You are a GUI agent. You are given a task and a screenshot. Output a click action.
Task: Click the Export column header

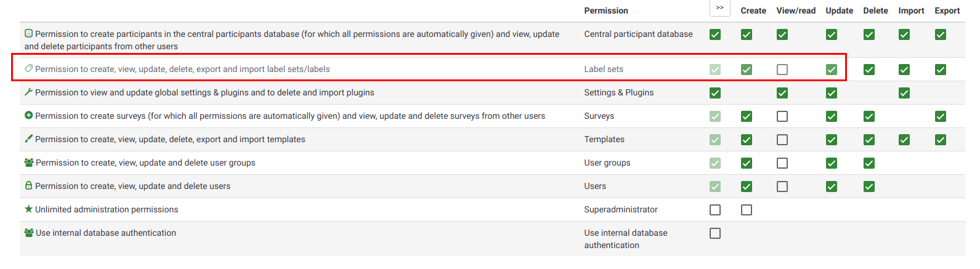coord(947,10)
